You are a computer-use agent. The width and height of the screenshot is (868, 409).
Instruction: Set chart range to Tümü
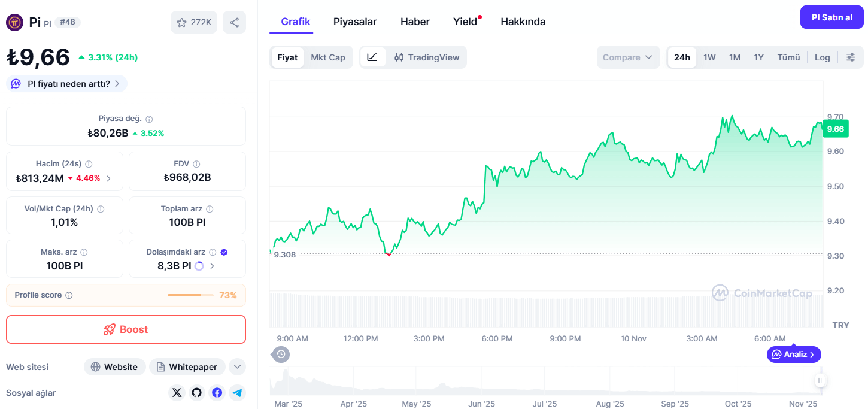click(x=788, y=57)
